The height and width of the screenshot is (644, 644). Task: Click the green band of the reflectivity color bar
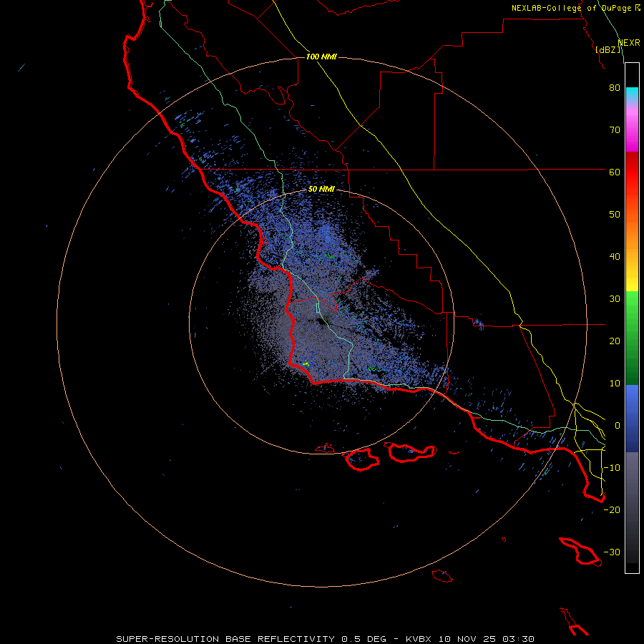(x=632, y=338)
